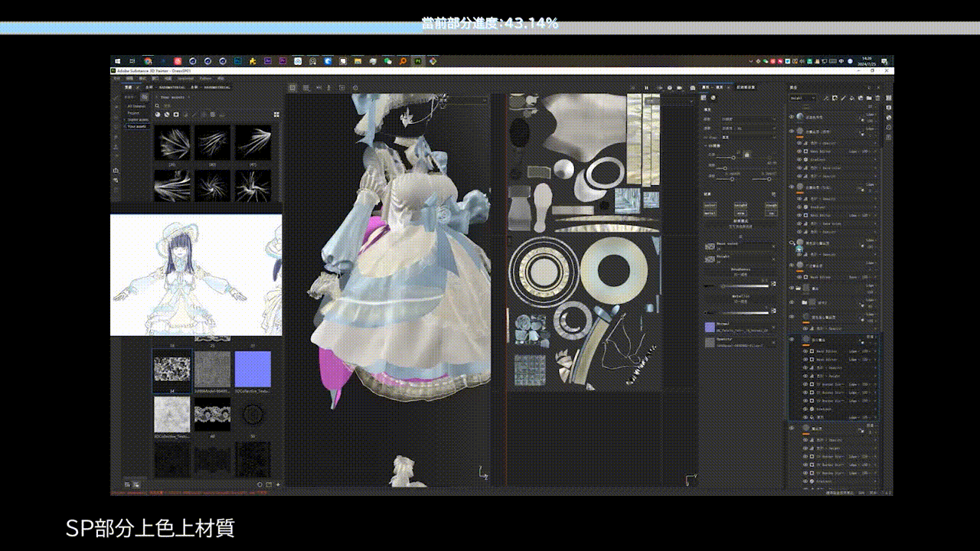Viewport: 980px width, 551px height.
Task: Remove the Opacity texture with X
Action: (773, 342)
